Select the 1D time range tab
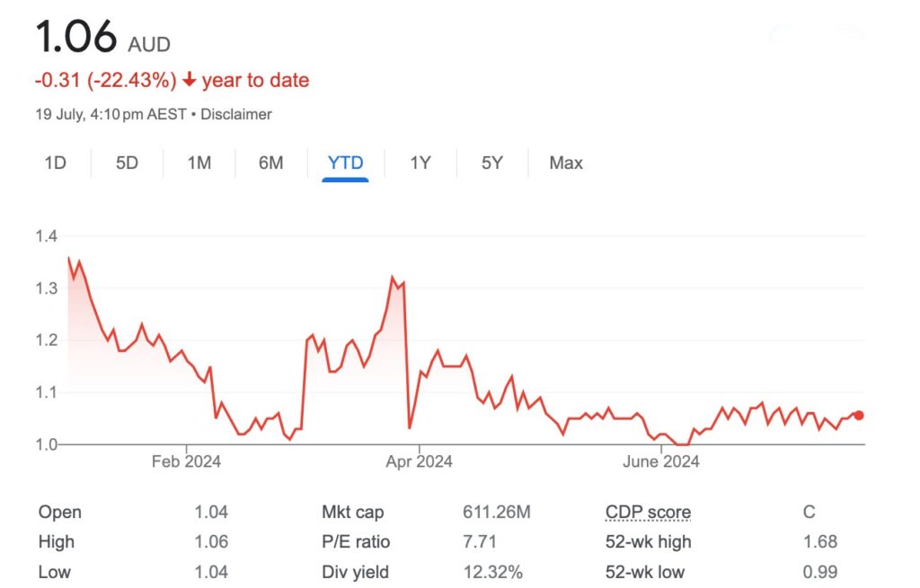The height and width of the screenshot is (588, 920). tap(55, 162)
